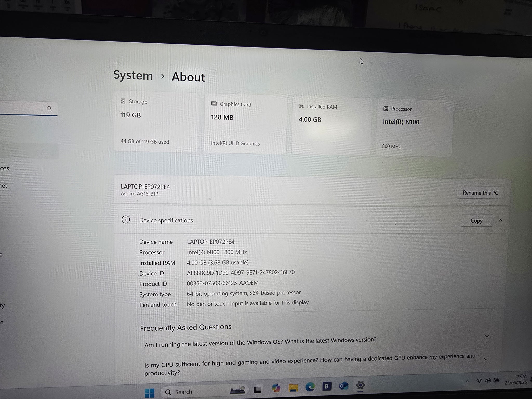
Task: Select the 4.00 GB (3.68 GB usable) text
Action: (218, 263)
